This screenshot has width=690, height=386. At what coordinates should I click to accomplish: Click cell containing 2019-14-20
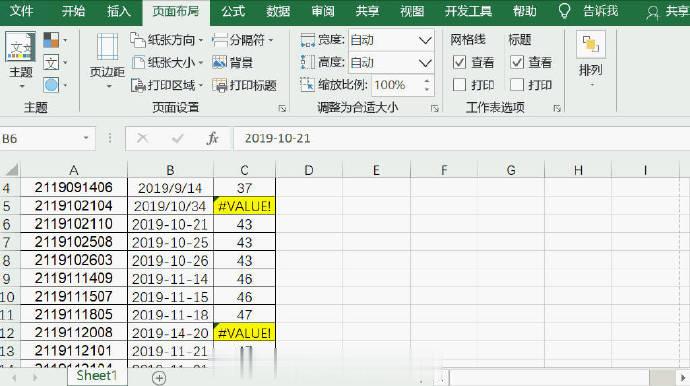(170, 333)
